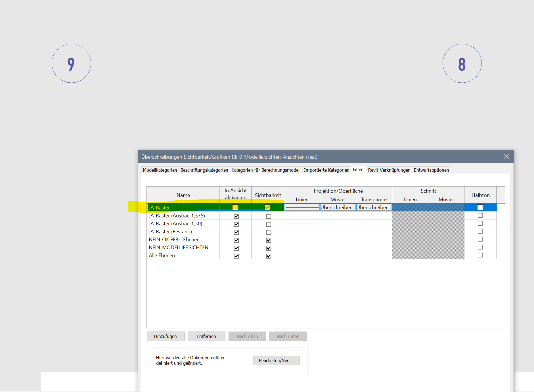Uncheck In Ansicht aktivieren for NEIN_MODELLIERSICHTEN
This screenshot has width=534, height=392.
pos(236,248)
